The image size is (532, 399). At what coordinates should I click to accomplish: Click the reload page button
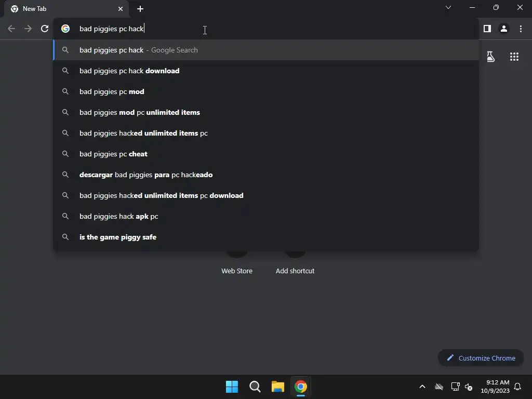click(x=45, y=29)
